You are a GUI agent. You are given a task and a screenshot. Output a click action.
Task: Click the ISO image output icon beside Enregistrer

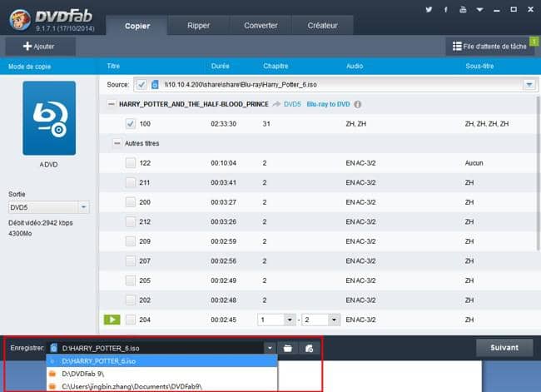pos(309,348)
